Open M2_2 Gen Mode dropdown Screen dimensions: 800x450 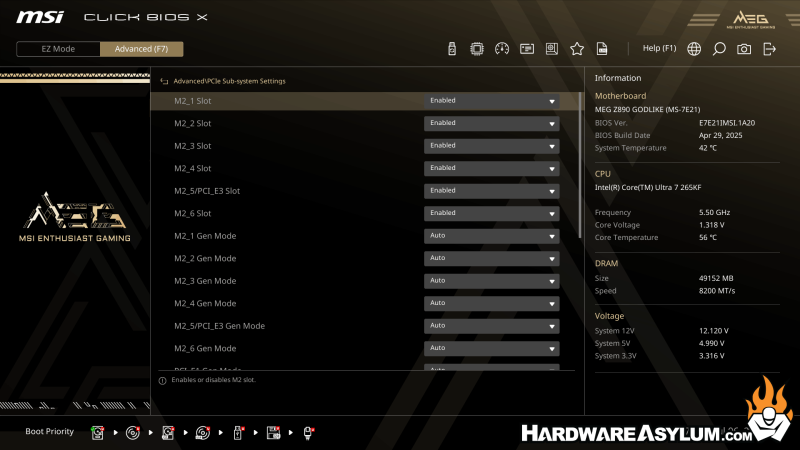click(491, 258)
